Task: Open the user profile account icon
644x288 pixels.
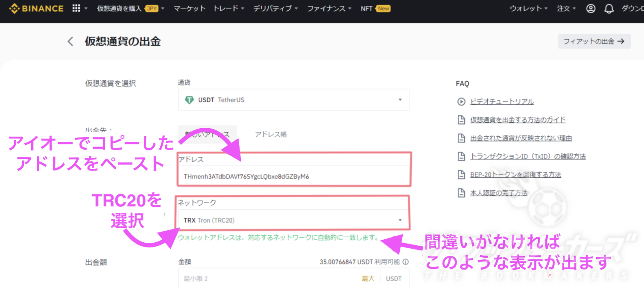Action: pyautogui.click(x=591, y=9)
